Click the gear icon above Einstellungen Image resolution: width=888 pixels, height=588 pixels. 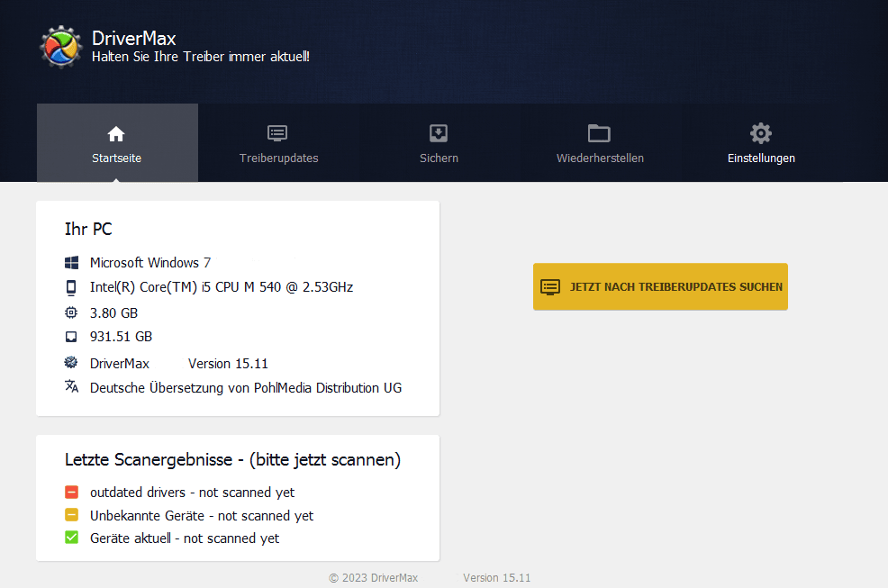761,133
